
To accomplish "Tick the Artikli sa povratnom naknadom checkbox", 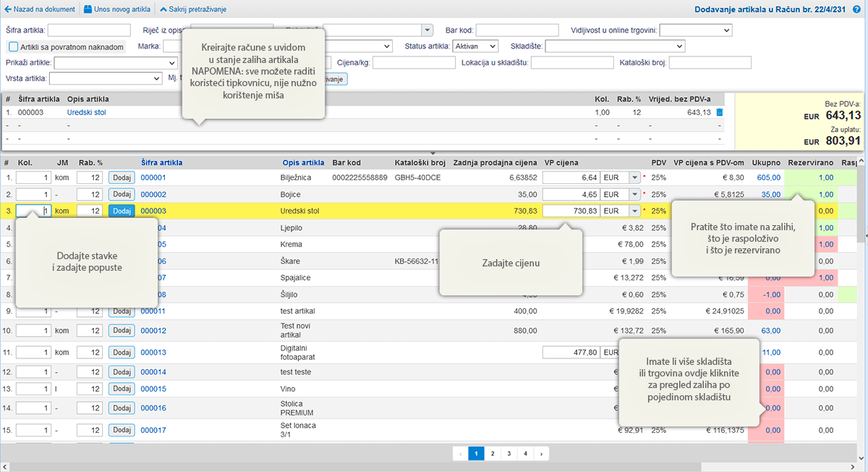I will click(14, 47).
